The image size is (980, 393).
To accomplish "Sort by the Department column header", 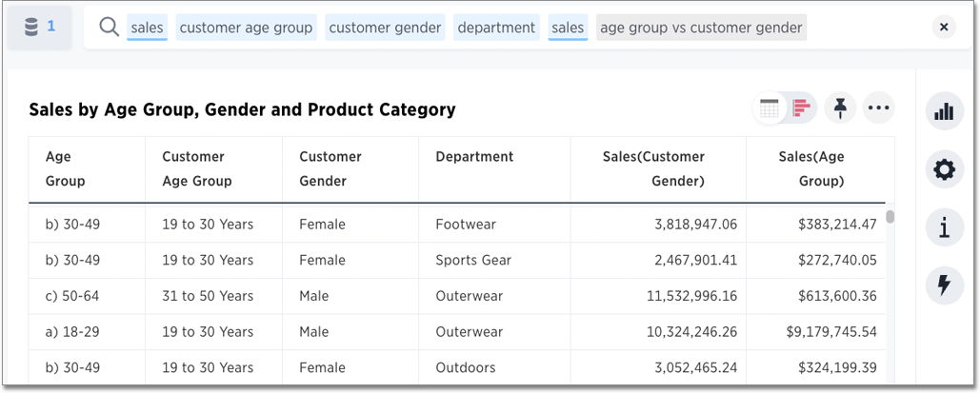I will tap(474, 157).
